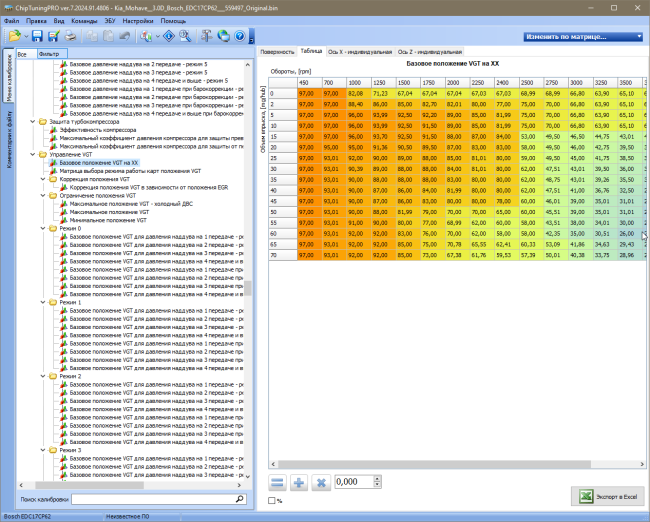Viewport: 650px width, 522px height.
Task: Collapse the Ограничение положения VGT folder
Action: tap(43, 196)
